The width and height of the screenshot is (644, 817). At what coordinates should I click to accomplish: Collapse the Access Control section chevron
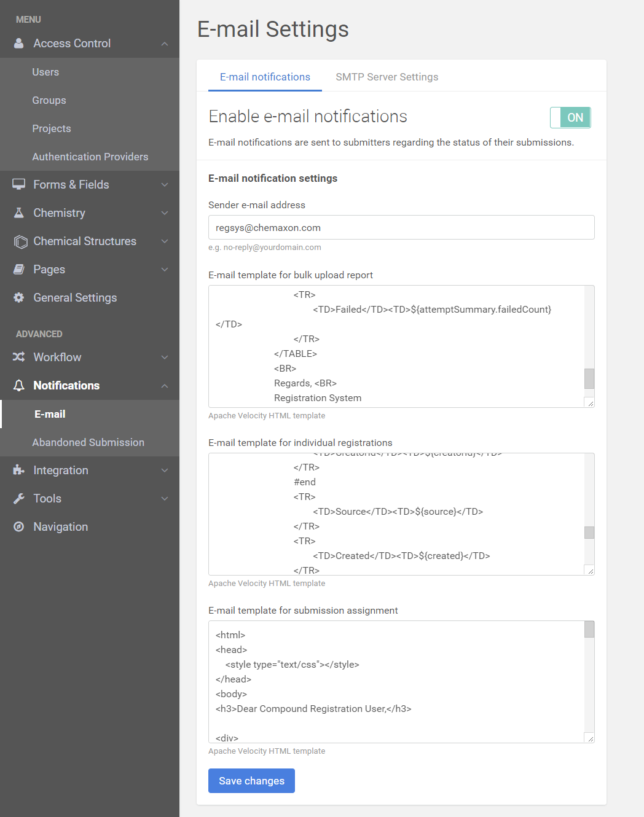(x=165, y=44)
